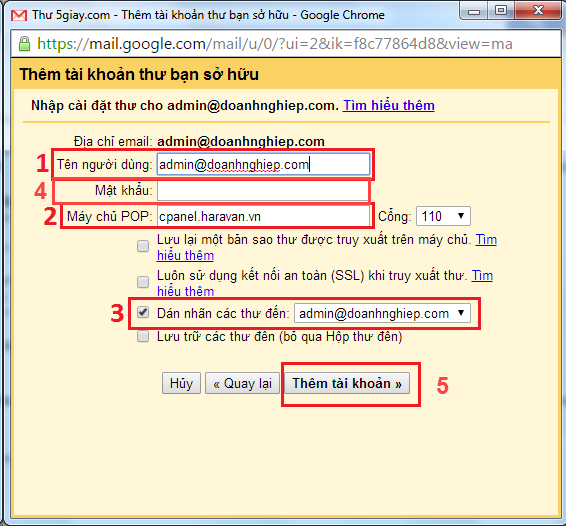Select the 'Máy chủ POP' server field
The height and width of the screenshot is (526, 566).
[x=263, y=216]
